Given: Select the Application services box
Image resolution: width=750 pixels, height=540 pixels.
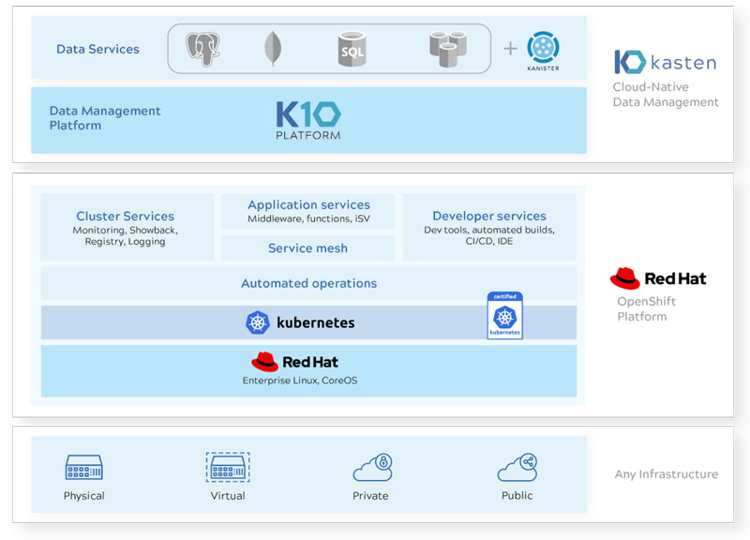Looking at the screenshot, I should (308, 211).
